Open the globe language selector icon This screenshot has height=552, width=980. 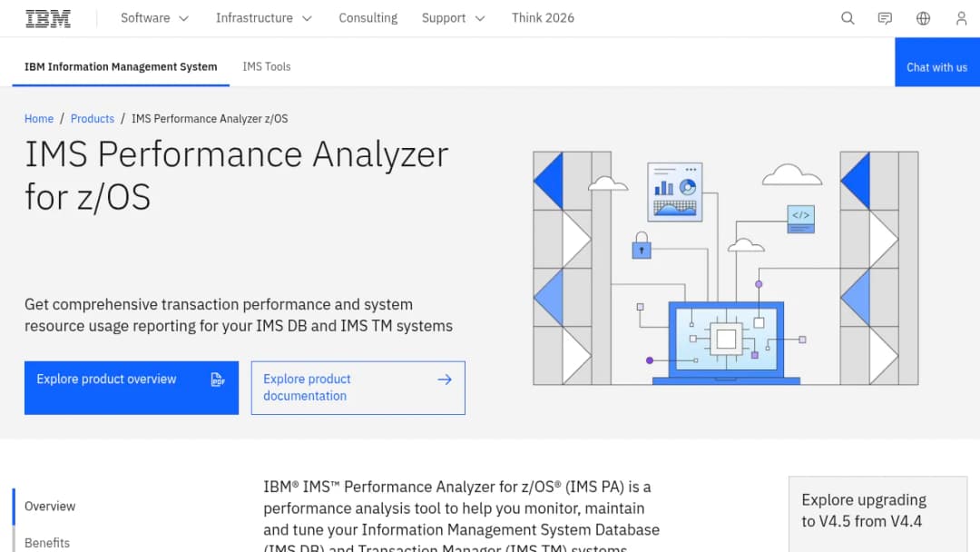point(923,18)
